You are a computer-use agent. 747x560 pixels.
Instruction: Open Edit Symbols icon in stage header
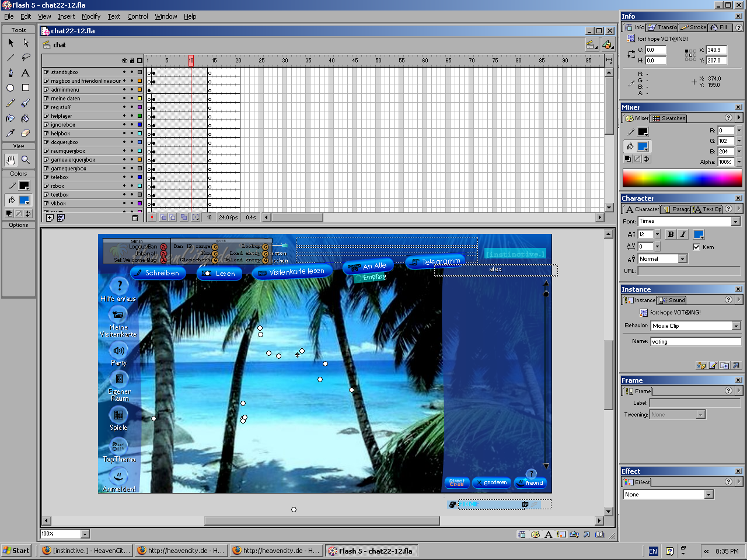[608, 45]
